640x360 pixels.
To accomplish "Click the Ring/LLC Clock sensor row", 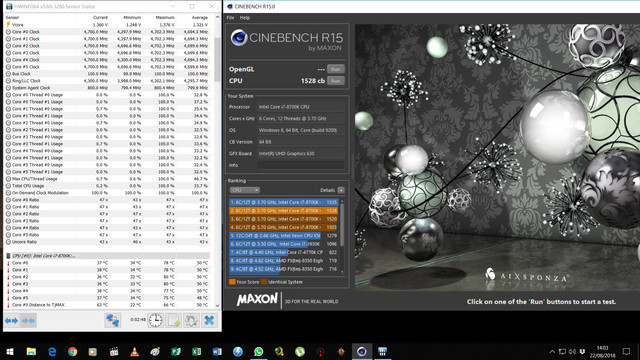I will pos(107,81).
